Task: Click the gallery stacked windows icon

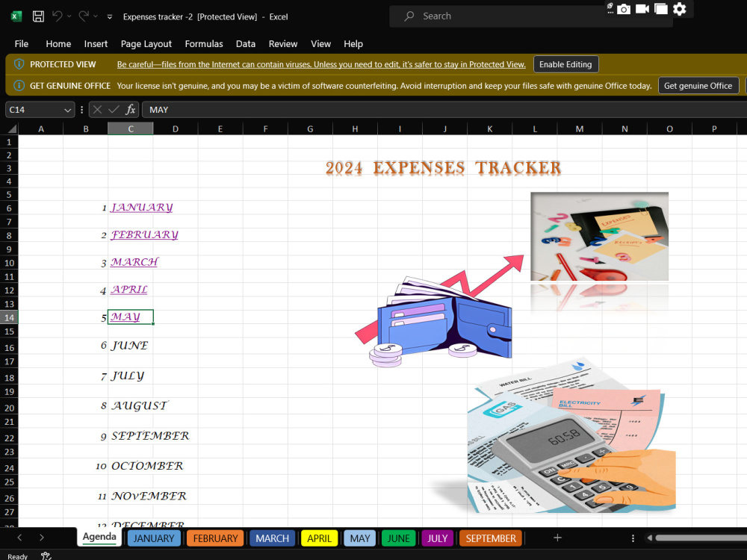Action: pyautogui.click(x=661, y=9)
